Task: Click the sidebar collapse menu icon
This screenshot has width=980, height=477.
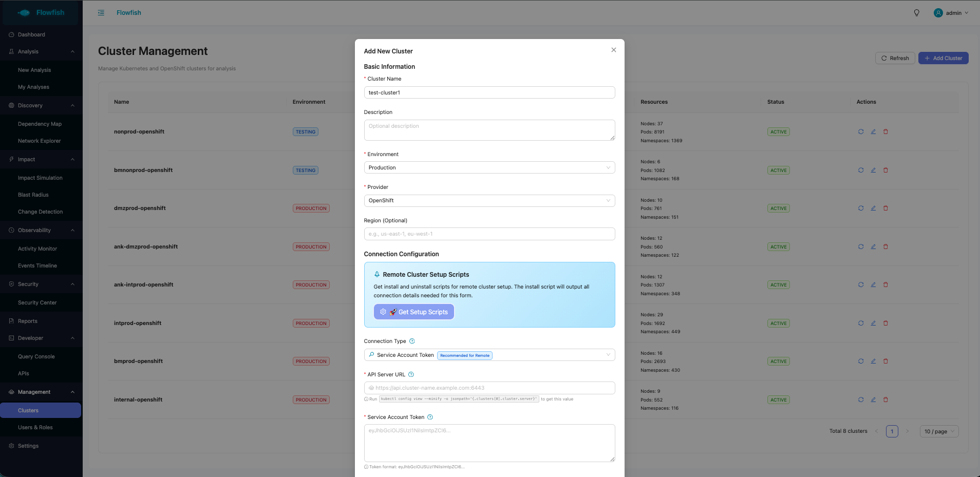Action: coord(101,13)
